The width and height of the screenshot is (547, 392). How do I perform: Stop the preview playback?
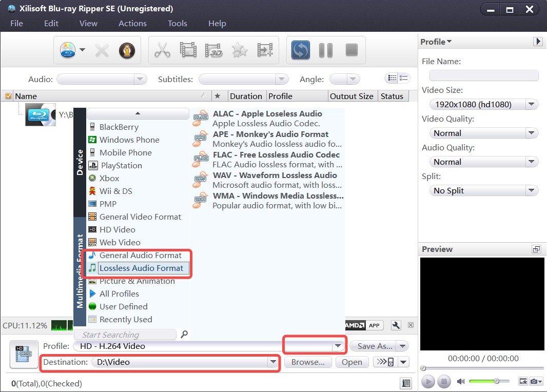click(444, 381)
